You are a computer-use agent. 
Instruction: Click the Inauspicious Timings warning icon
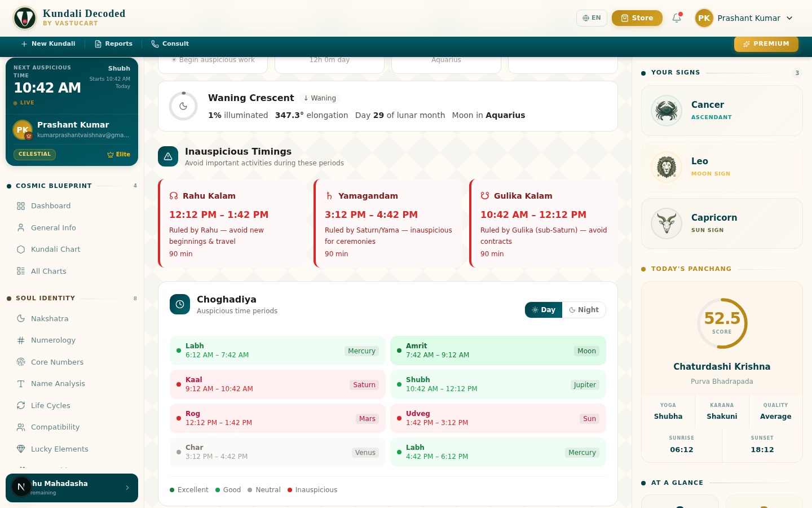pos(168,157)
